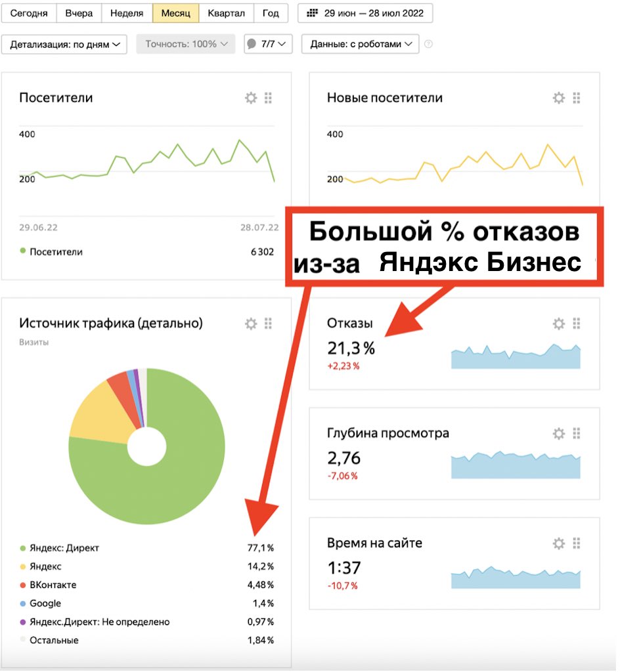Viewport: 620px width, 672px height.
Task: Click drag handle of Источник трафика widget
Action: pos(269,324)
